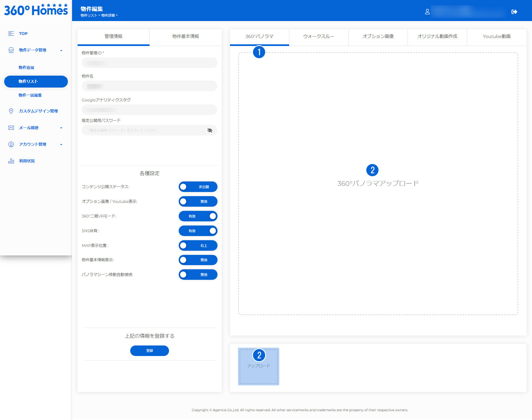
Task: Switch to the ウォークスルー tab
Action: [318, 37]
